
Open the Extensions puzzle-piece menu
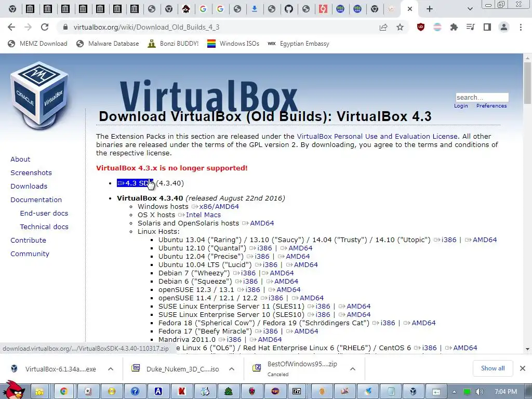point(454,27)
